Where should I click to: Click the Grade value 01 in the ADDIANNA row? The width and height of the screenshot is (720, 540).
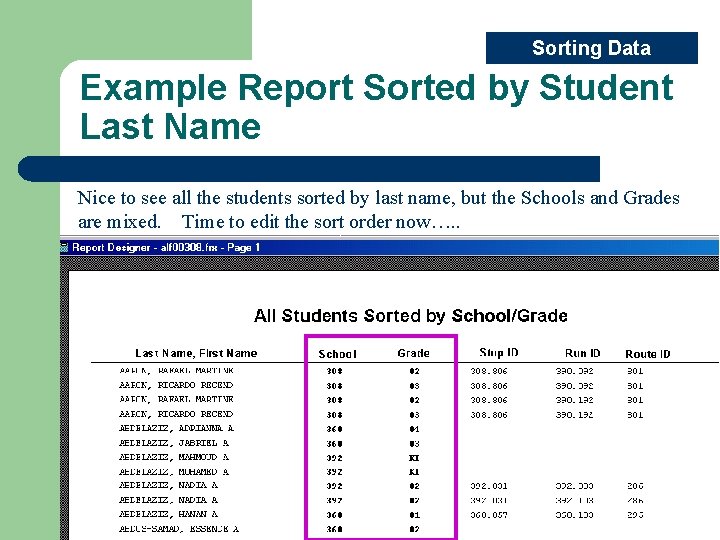pyautogui.click(x=414, y=429)
